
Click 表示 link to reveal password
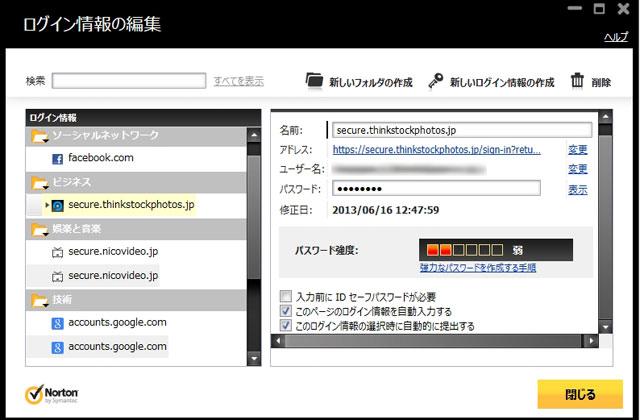click(578, 190)
